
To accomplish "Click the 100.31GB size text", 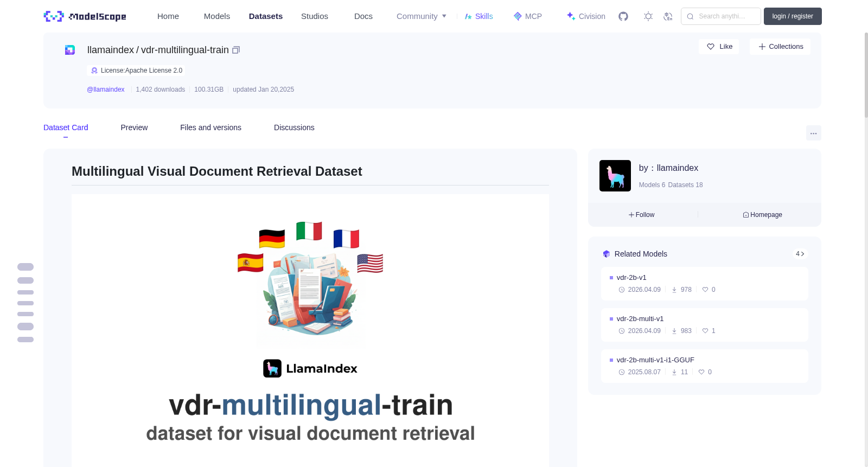I will (209, 89).
